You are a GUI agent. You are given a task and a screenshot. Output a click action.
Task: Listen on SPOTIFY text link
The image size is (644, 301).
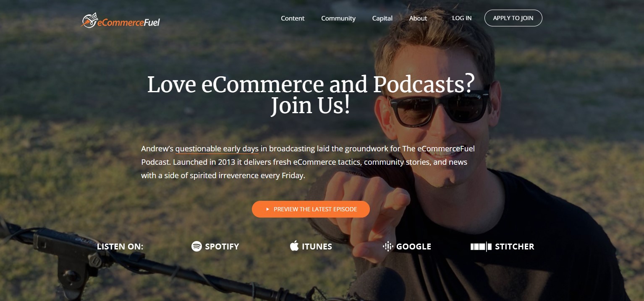tap(222, 247)
